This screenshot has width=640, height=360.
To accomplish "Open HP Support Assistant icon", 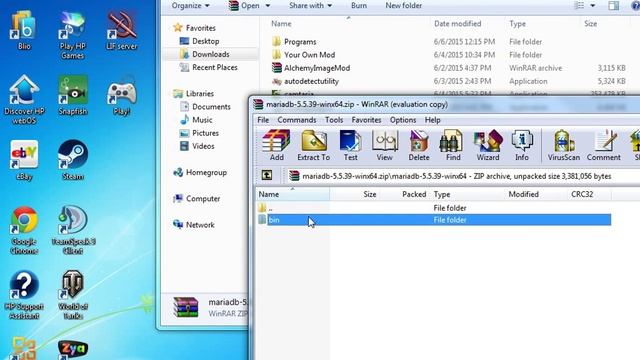I will coord(24,295).
